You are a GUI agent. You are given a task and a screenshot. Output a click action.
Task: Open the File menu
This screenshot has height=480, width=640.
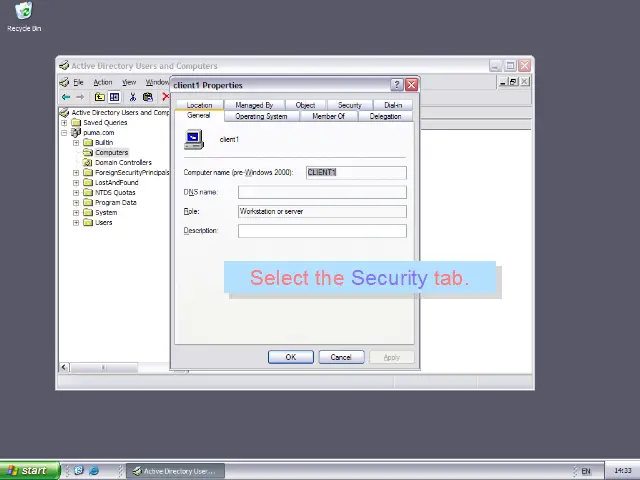(x=78, y=82)
